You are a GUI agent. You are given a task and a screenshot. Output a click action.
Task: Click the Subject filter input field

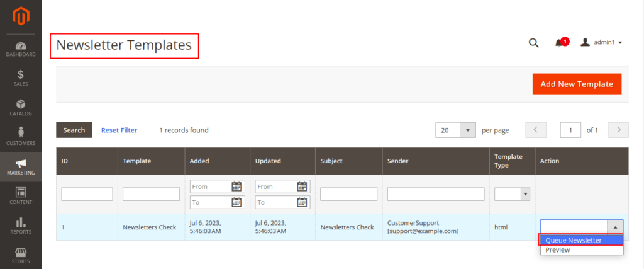348,194
